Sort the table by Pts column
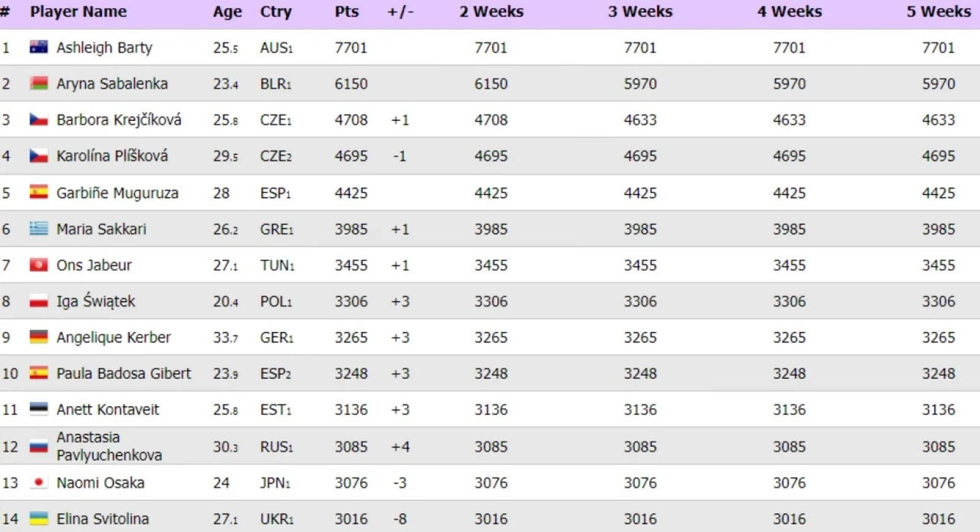The image size is (980, 532). [346, 12]
